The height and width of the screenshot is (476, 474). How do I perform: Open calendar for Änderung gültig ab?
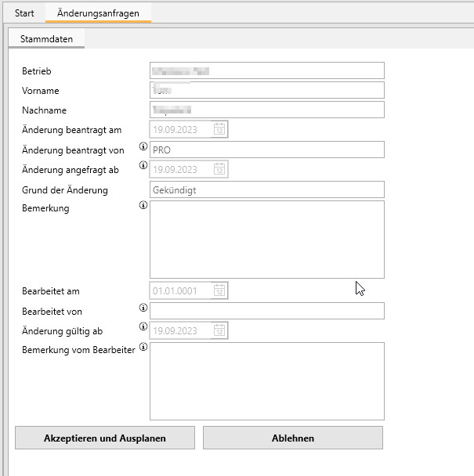coord(219,330)
